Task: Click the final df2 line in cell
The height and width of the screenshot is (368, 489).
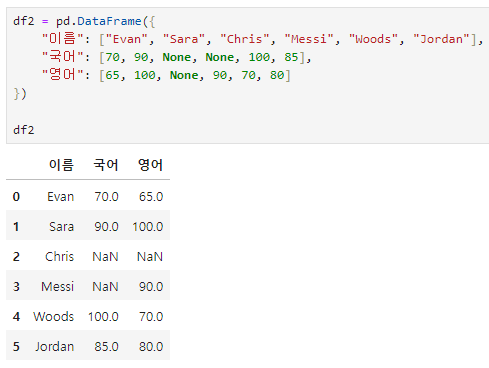Action: coord(24,130)
